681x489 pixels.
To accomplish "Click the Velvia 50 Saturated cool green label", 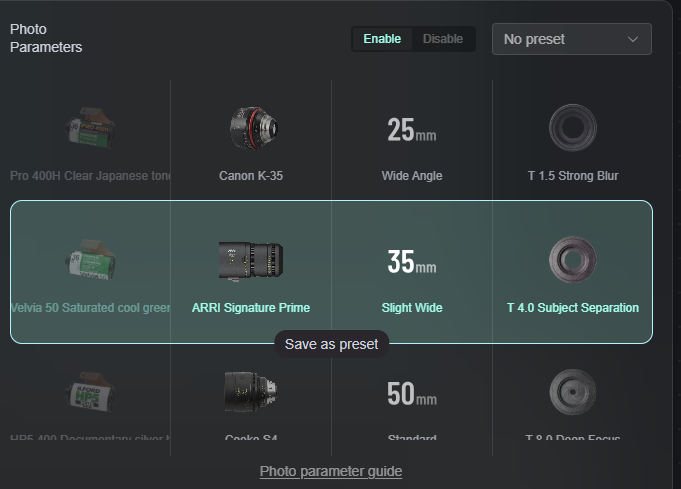I will 90,308.
